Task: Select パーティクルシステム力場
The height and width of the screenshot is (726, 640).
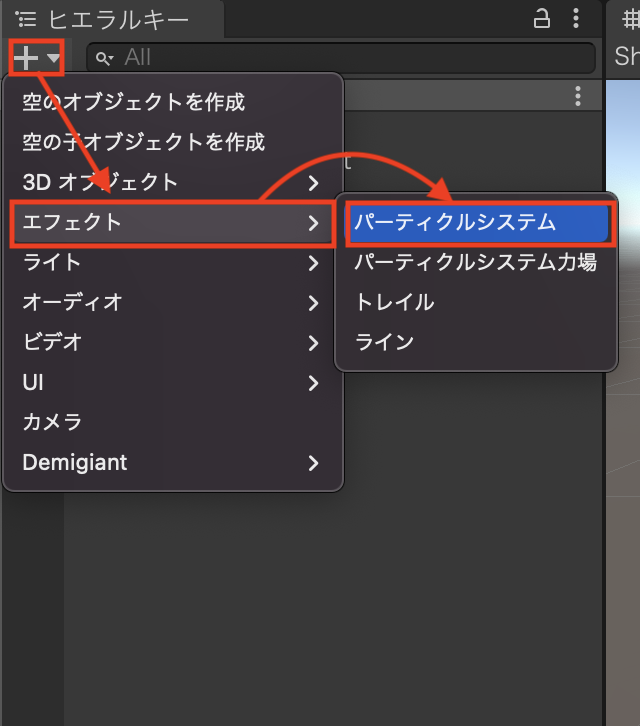Action: [476, 263]
